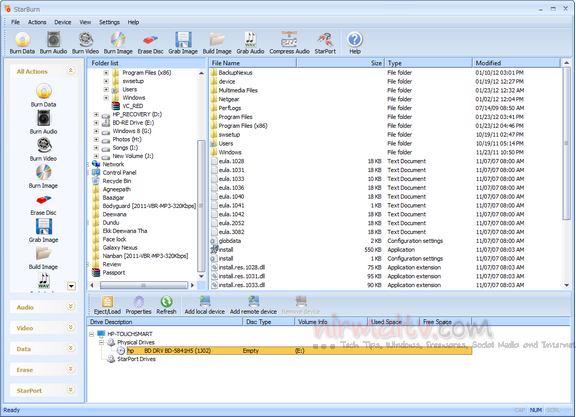Select the install.res.1028.dll file
Viewport: 576px width, 417px height.
[242, 267]
